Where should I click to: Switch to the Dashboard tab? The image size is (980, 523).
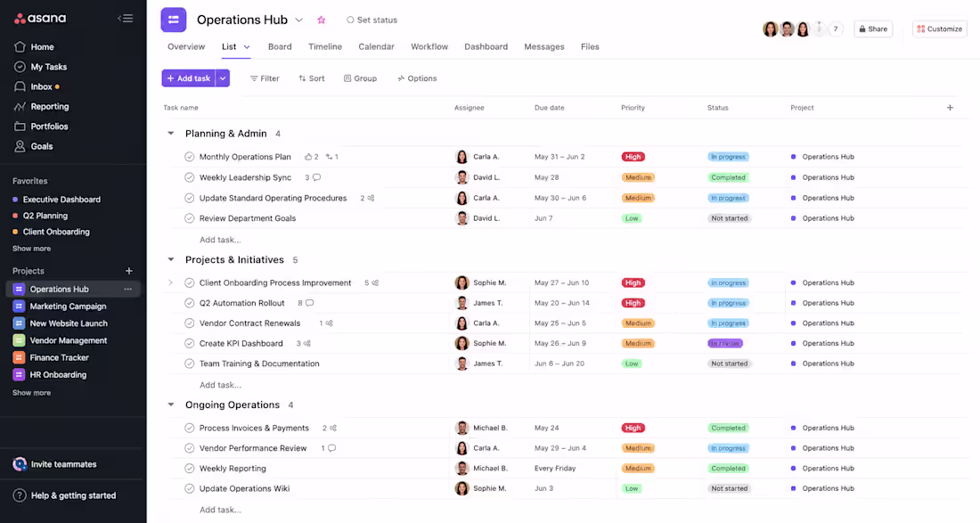tap(486, 47)
